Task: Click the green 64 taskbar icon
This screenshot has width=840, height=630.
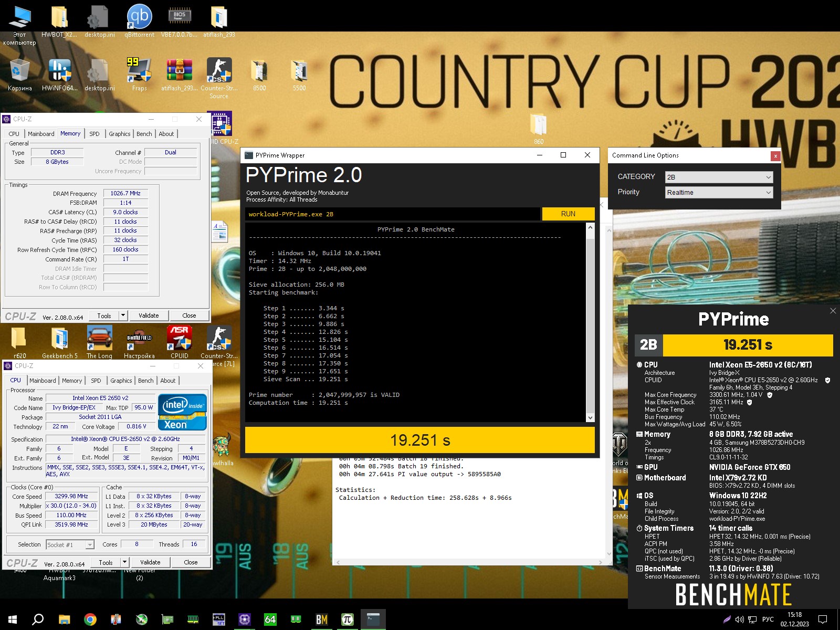Action: point(270,619)
